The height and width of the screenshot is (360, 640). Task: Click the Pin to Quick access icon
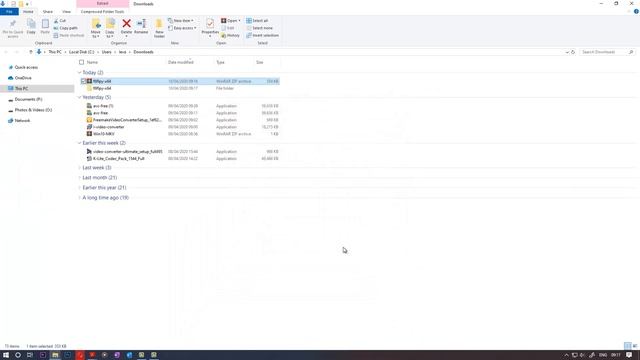pos(13,24)
